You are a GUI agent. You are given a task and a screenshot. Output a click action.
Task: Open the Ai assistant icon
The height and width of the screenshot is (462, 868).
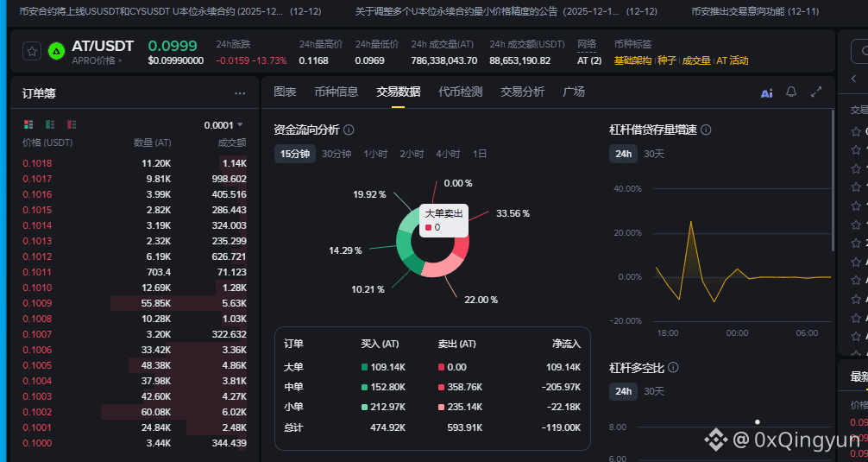point(767,93)
